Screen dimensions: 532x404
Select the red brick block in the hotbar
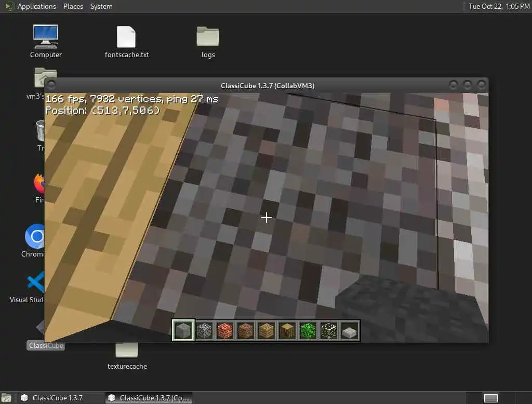click(x=225, y=330)
